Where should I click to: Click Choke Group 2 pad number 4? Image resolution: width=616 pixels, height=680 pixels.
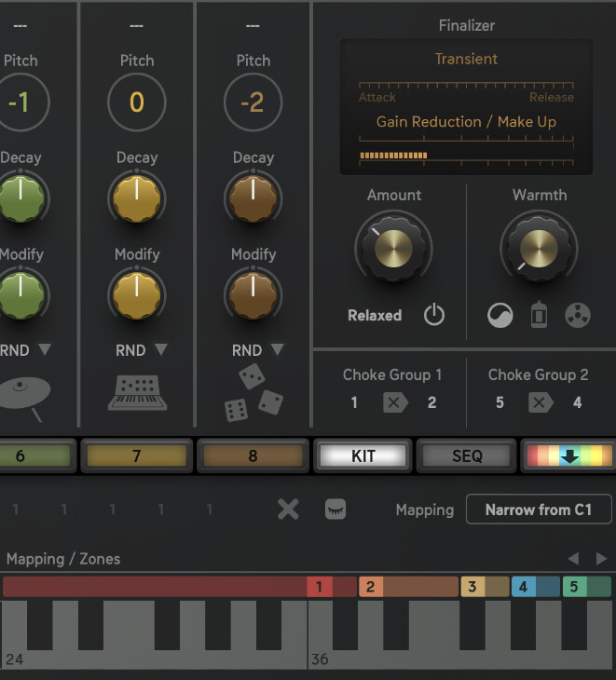click(x=577, y=402)
